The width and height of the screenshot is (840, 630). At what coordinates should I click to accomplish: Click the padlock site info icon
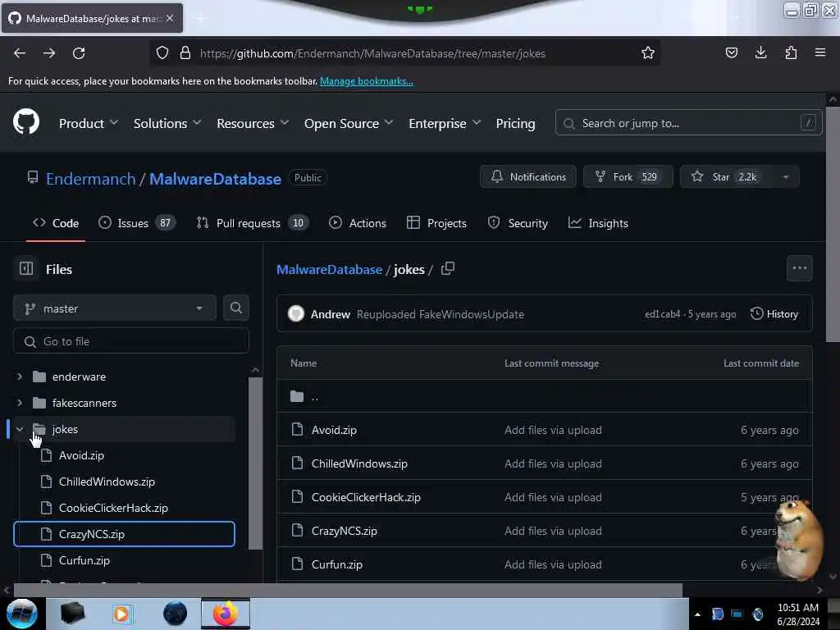[185, 52]
